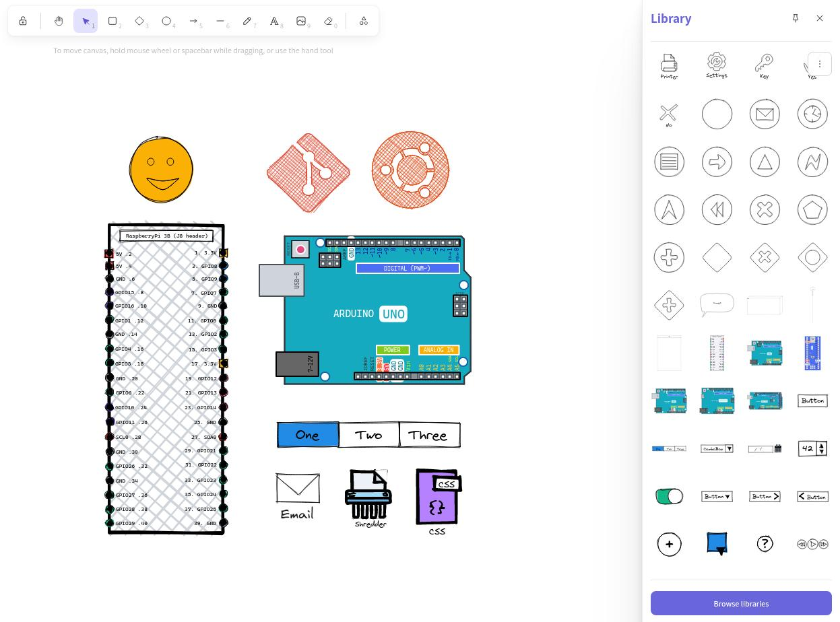Image resolution: width=840 pixels, height=622 pixels.
Task: Click the Two tab on canvas
Action: (369, 435)
